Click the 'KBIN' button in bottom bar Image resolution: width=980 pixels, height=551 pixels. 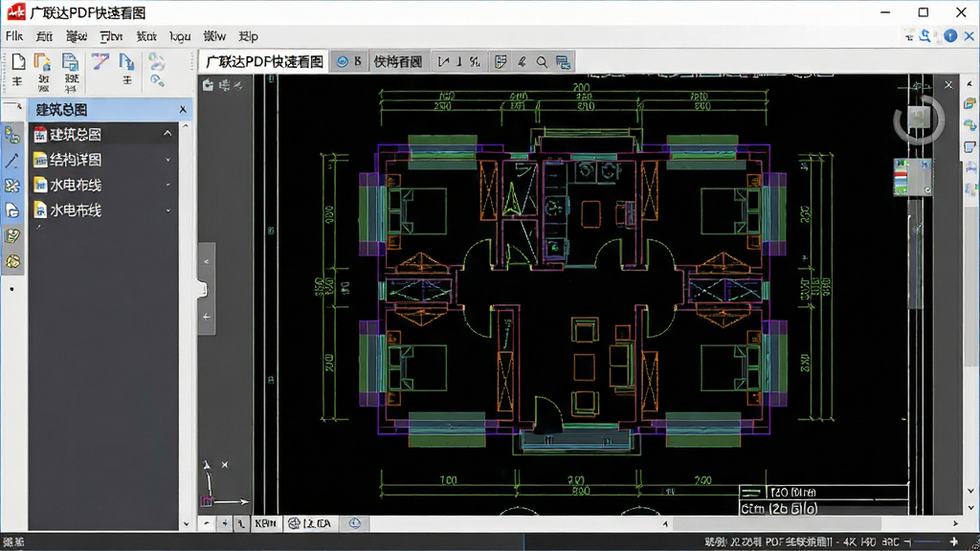pyautogui.click(x=266, y=523)
